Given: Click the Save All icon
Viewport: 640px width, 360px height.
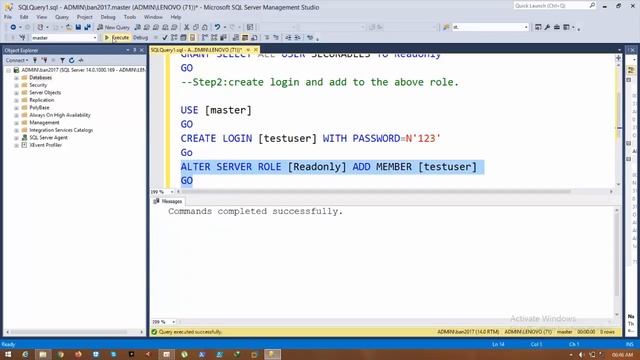Looking at the screenshot, I should [87, 27].
